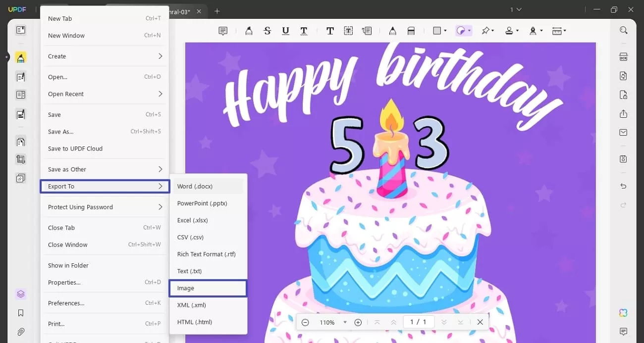
Task: Select the text callout tool
Action: click(367, 31)
